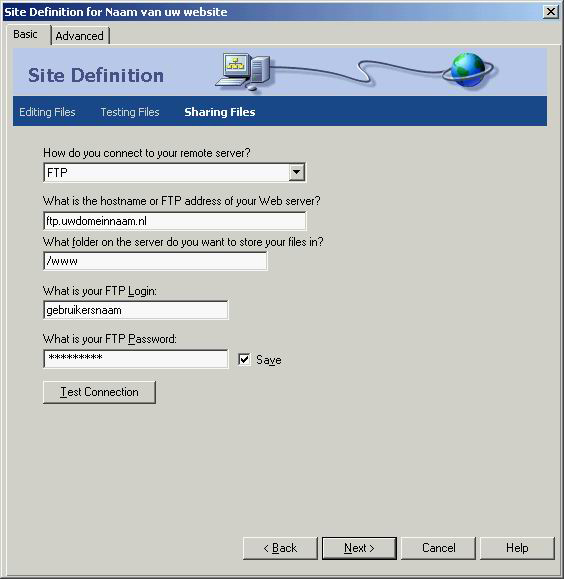Focus the server folder field containing /www
This screenshot has height=579, width=564.
tap(155, 261)
